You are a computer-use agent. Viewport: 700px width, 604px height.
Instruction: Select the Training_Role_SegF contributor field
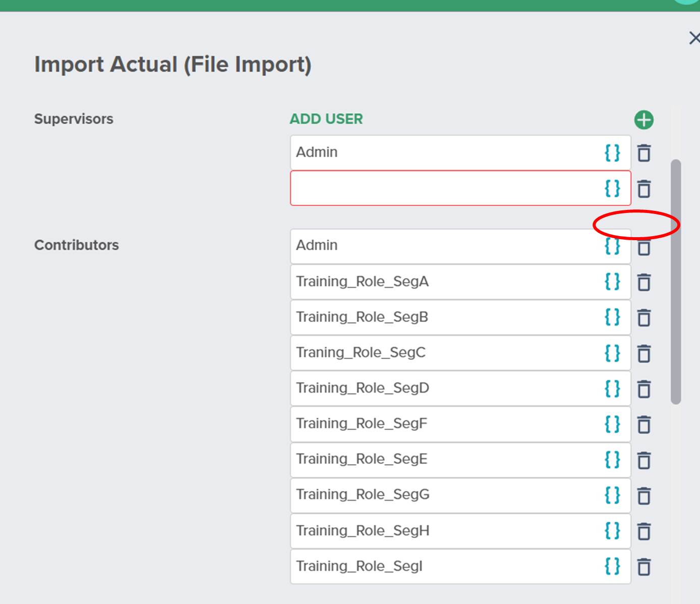[444, 424]
